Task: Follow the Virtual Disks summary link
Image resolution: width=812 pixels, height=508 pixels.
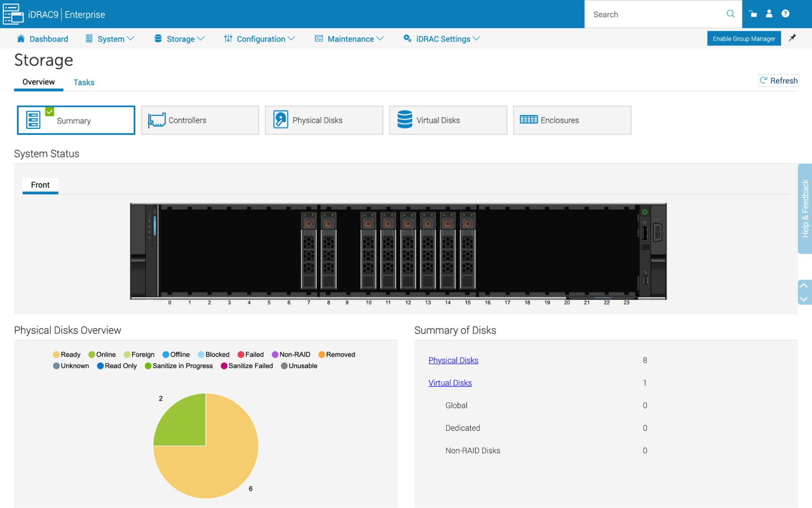Action: click(450, 382)
